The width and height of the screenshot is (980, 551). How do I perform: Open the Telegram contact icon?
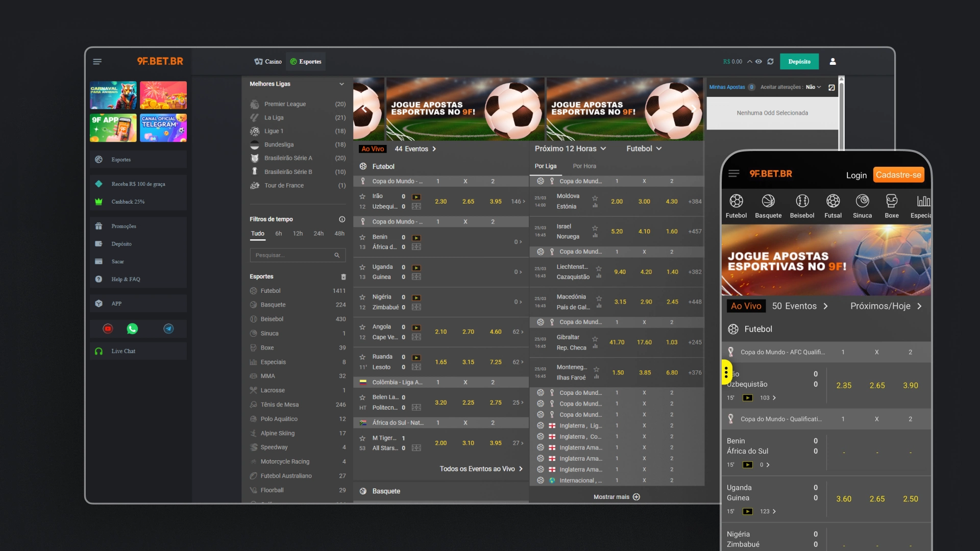168,329
